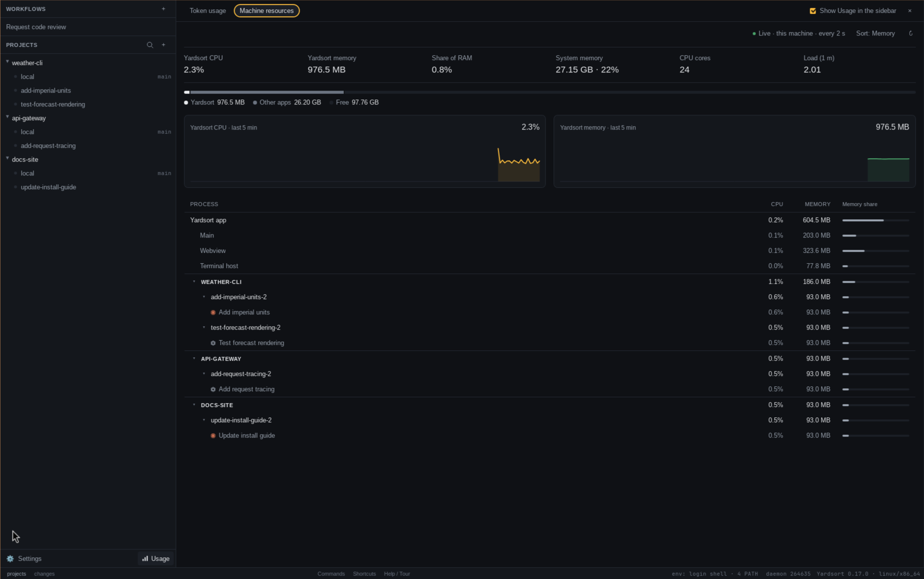Add a new workflow with the plus icon
Screen dimensions: 924x579
[x=164, y=9]
